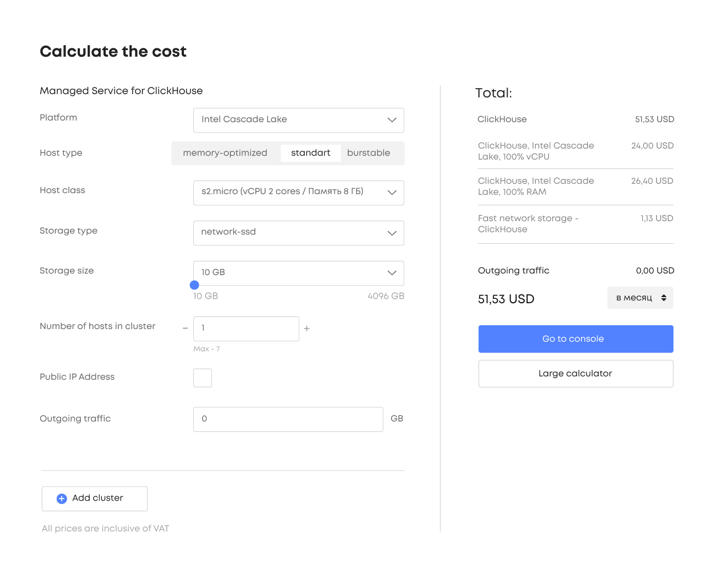Click the plus icon in Add cluster
The image size is (728, 580).
pyautogui.click(x=62, y=498)
